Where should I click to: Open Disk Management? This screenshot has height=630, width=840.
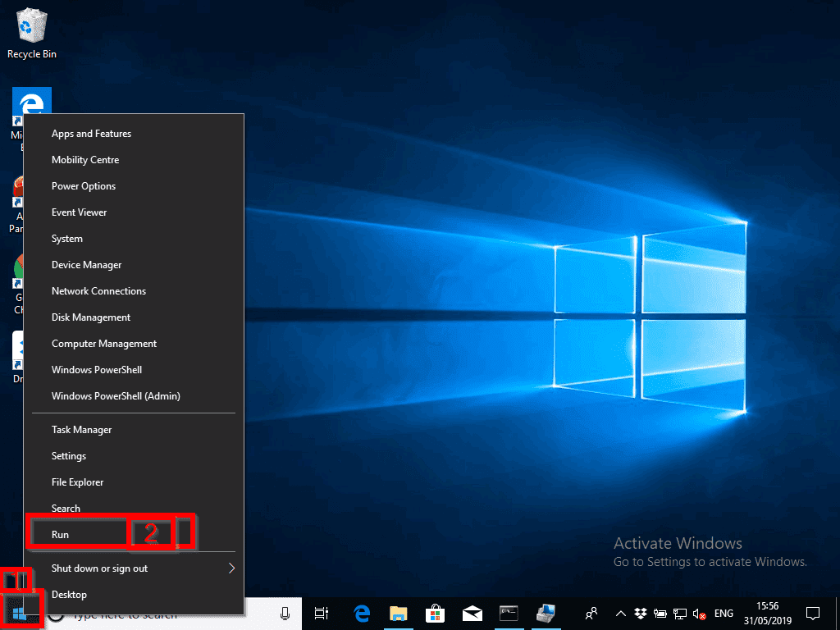[134, 317]
